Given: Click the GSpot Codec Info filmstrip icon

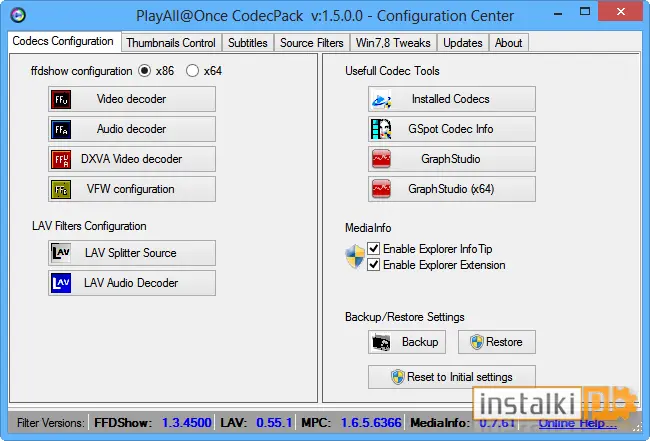Looking at the screenshot, I should 381,129.
